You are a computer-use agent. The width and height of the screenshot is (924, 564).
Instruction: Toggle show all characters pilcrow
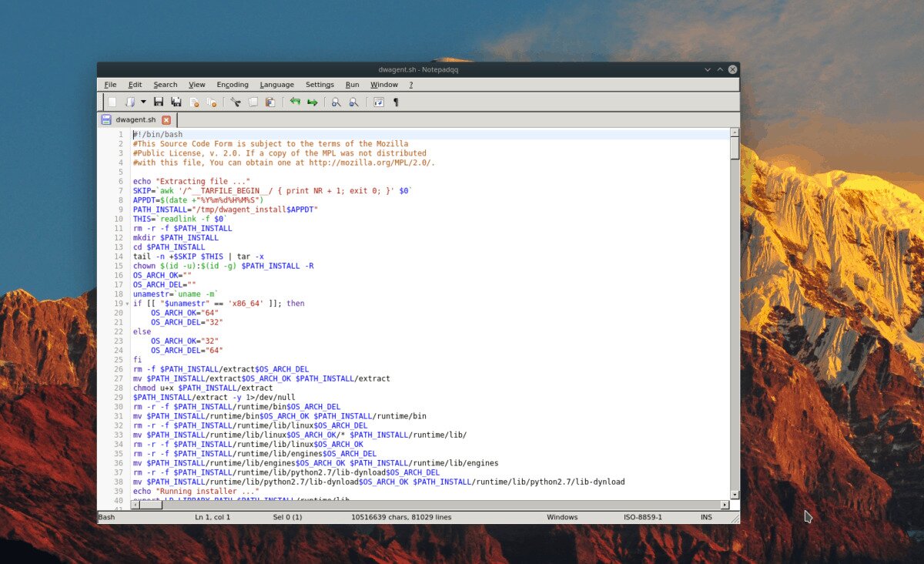(x=396, y=102)
